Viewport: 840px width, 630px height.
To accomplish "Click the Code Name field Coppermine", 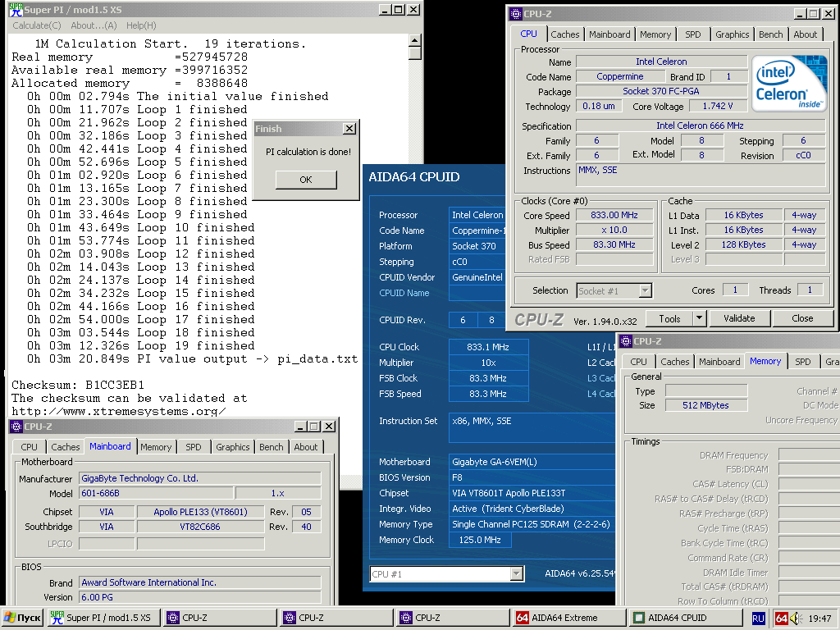I will pos(620,76).
